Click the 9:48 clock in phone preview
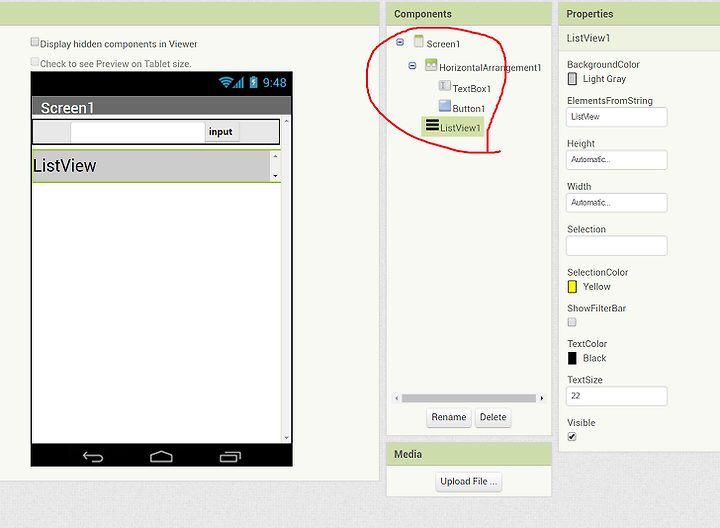Screen dimensions: 720x528 click(275, 83)
